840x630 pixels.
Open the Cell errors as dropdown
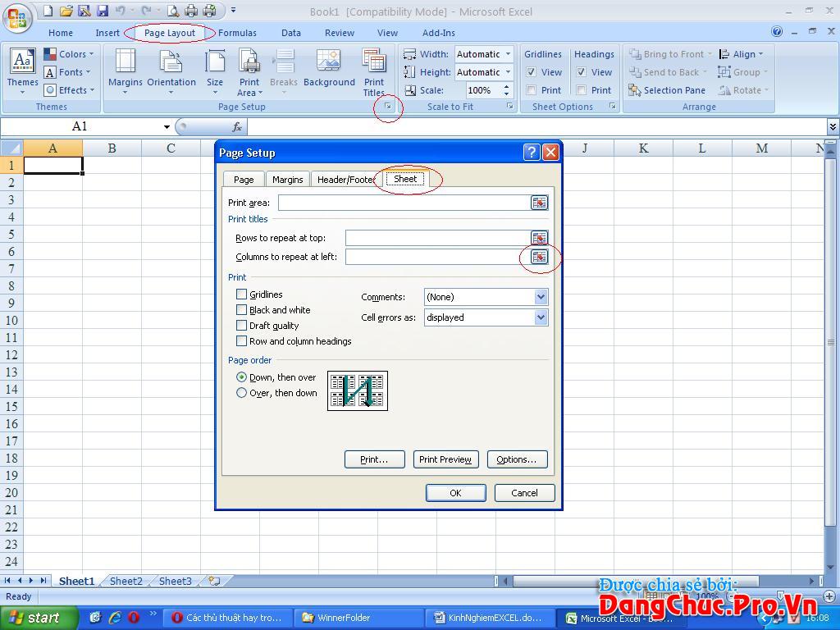point(541,317)
